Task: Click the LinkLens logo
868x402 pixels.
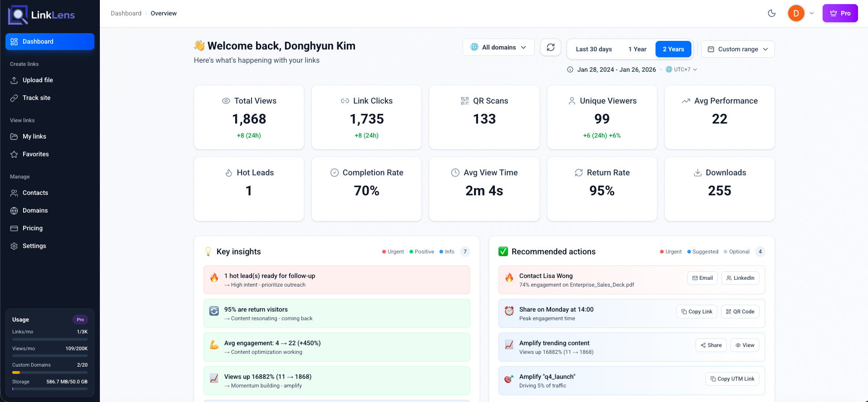Action: 41,15
